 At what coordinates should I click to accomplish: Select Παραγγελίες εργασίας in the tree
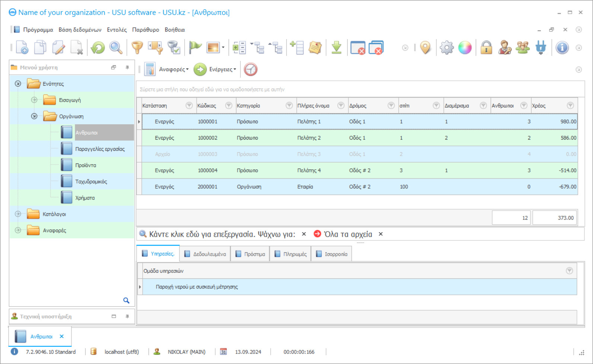pos(100,149)
